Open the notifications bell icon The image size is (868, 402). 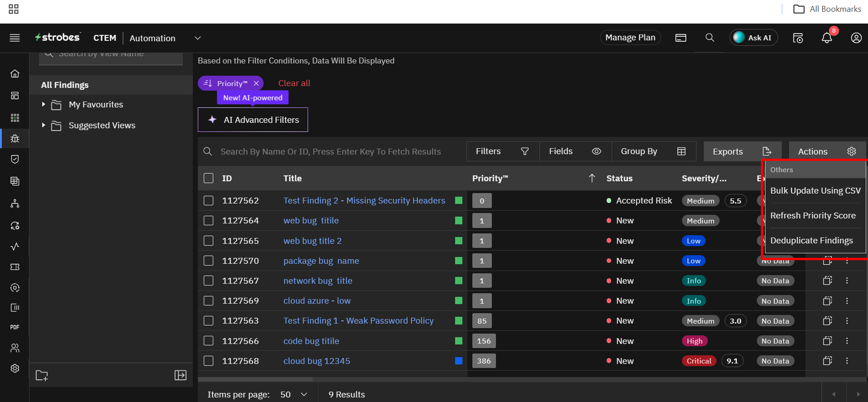[827, 38]
